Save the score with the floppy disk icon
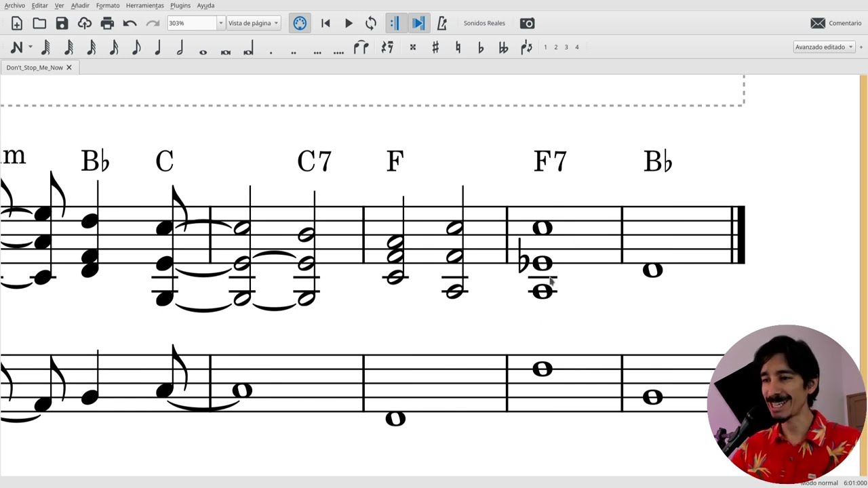The height and width of the screenshot is (488, 868). click(62, 23)
